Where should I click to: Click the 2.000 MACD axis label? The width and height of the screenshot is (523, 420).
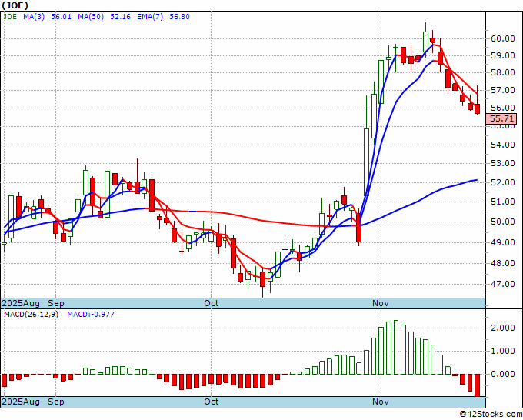pos(503,328)
